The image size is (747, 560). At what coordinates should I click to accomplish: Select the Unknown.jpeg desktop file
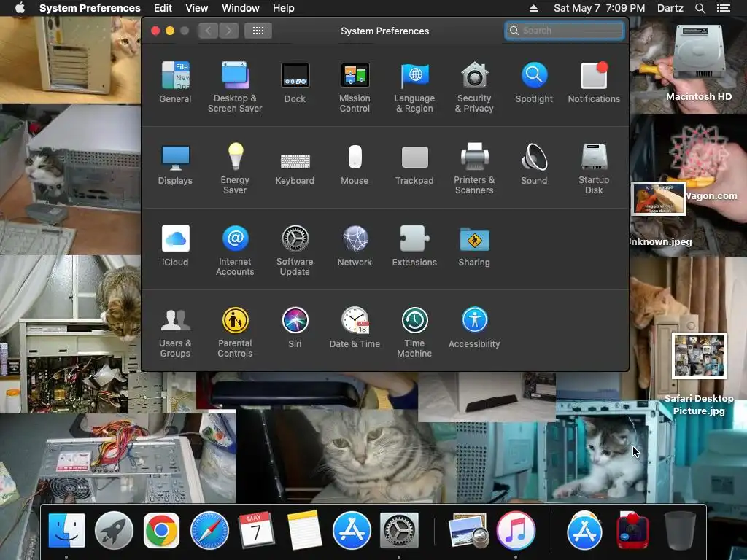(x=659, y=215)
